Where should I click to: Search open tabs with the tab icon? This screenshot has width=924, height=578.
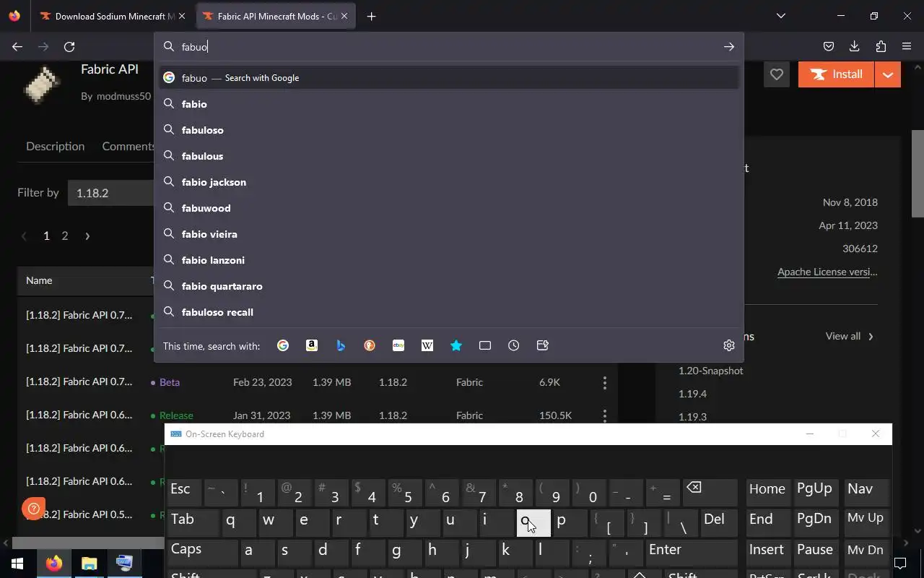tap(485, 345)
